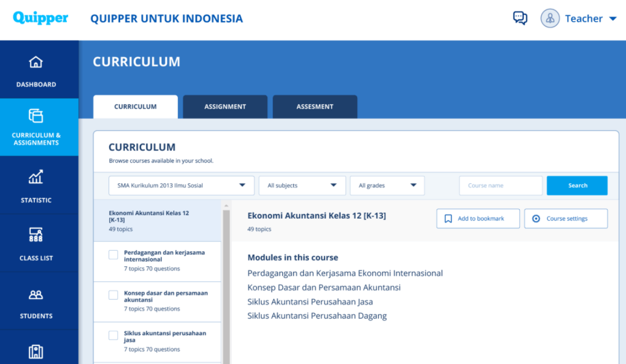Switch to the Assignment tab
This screenshot has height=364, width=626.
coord(224,107)
